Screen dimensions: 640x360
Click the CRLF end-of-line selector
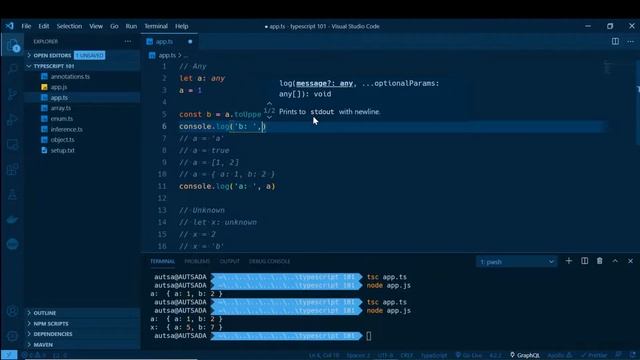407,355
